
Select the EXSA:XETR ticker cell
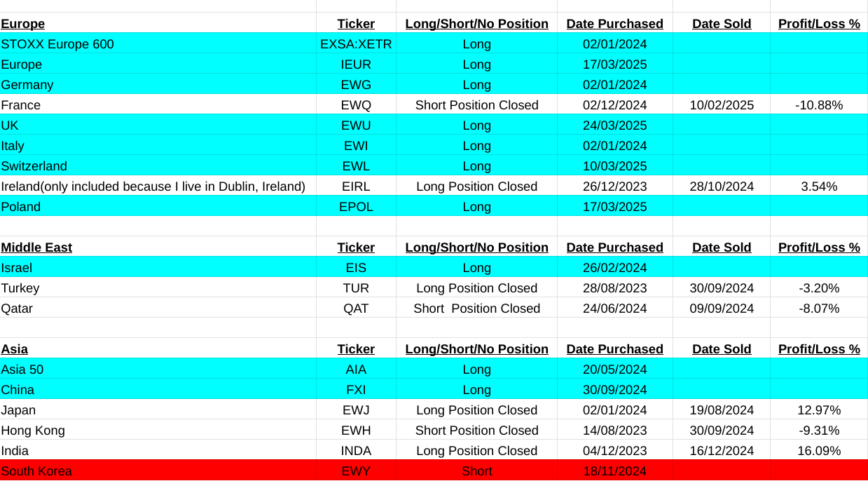coord(356,44)
